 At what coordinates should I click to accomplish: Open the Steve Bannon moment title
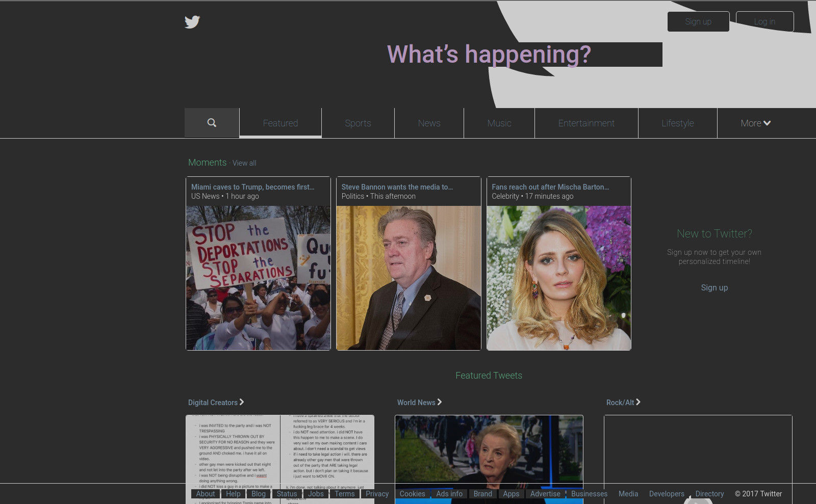(x=397, y=187)
